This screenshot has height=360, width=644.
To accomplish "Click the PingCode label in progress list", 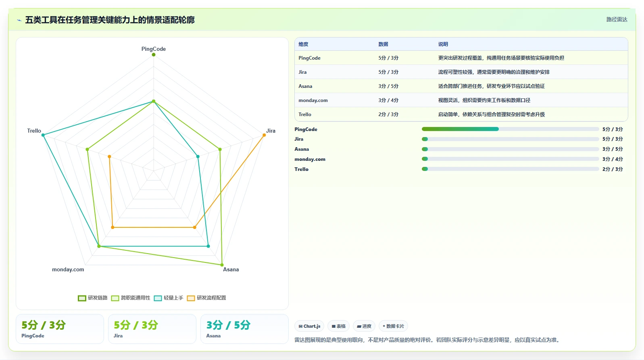I will pos(306,129).
